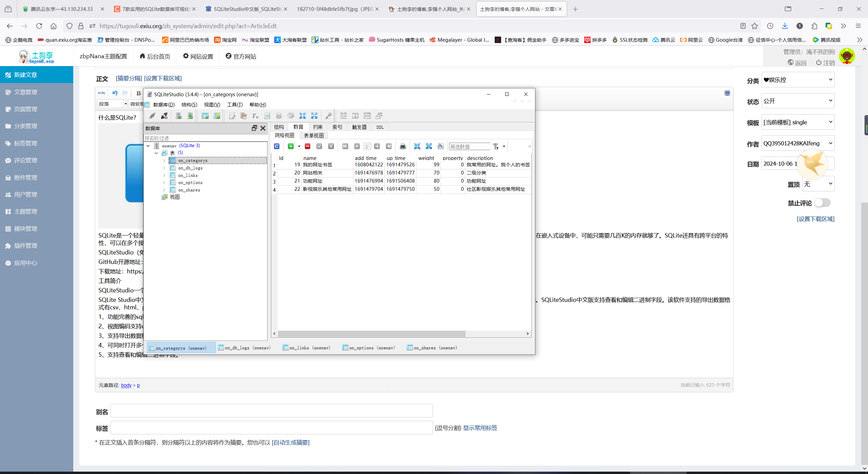
Task: Click the apply filter funnel icon
Action: [496, 146]
